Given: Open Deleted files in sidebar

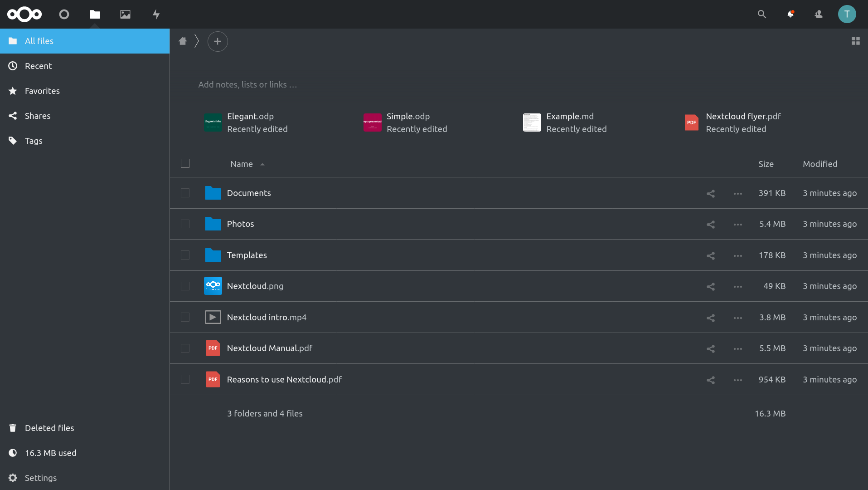Looking at the screenshot, I should (85, 428).
